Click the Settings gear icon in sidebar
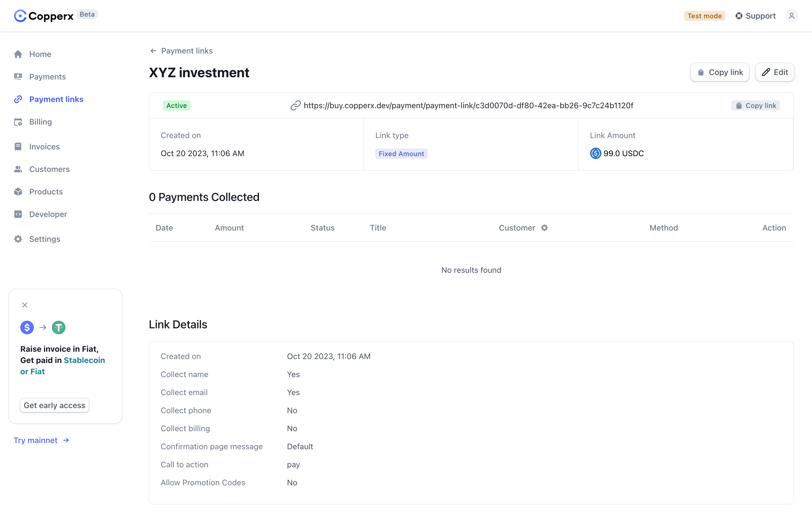This screenshot has height=518, width=812. [x=18, y=239]
